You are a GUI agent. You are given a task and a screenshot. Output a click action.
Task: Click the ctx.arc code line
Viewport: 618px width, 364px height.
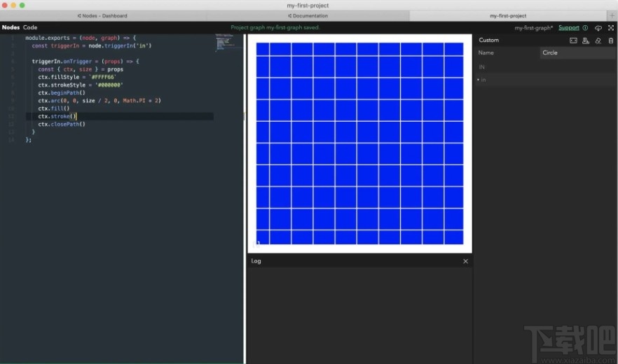[x=99, y=101]
